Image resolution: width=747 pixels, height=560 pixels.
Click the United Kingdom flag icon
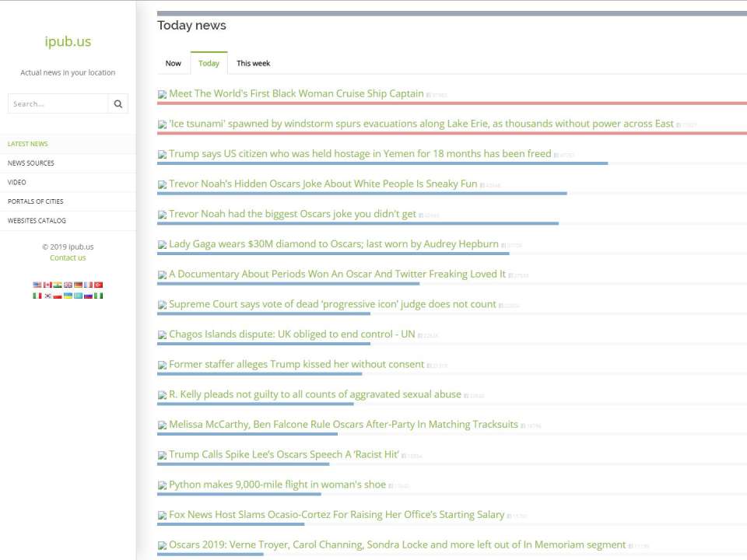click(x=68, y=285)
